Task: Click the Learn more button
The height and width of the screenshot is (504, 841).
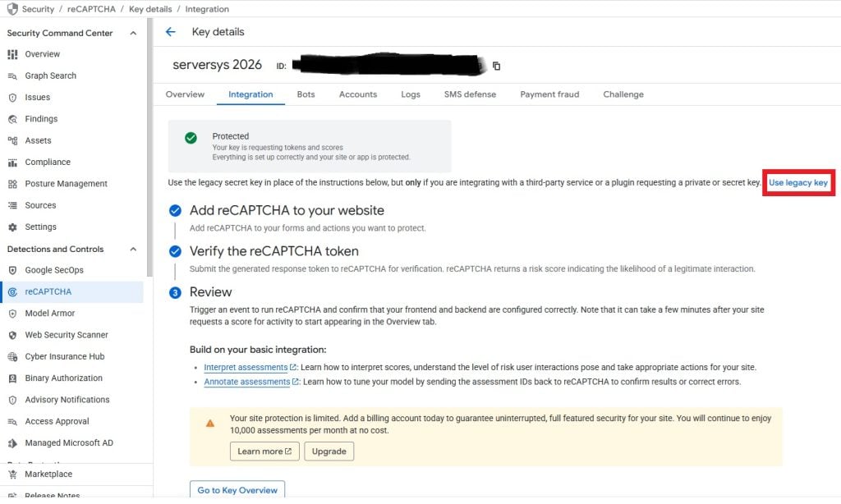Action: [x=264, y=451]
